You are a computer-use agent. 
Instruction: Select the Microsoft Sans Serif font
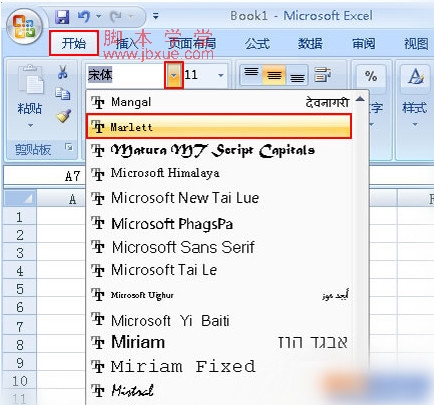pos(220,247)
